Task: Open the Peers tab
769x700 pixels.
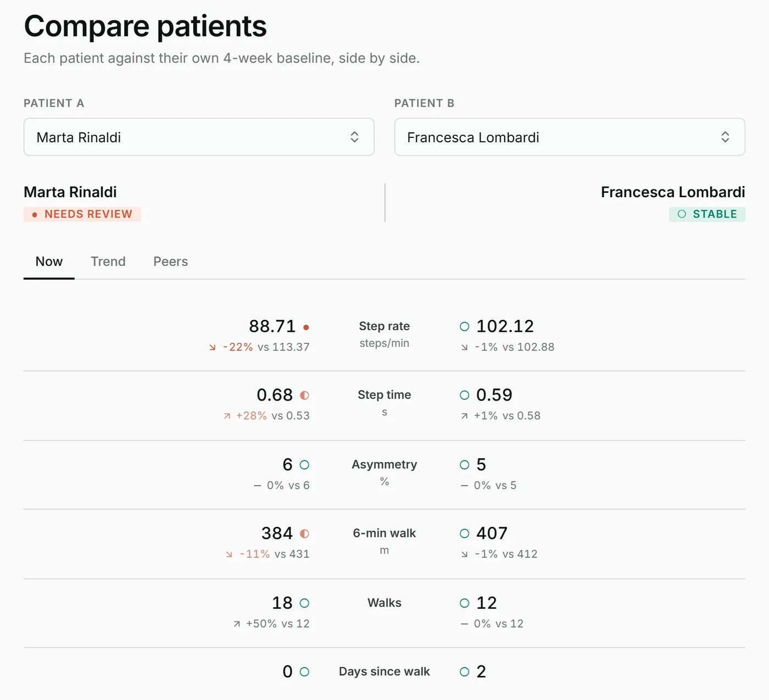Action: 170,262
